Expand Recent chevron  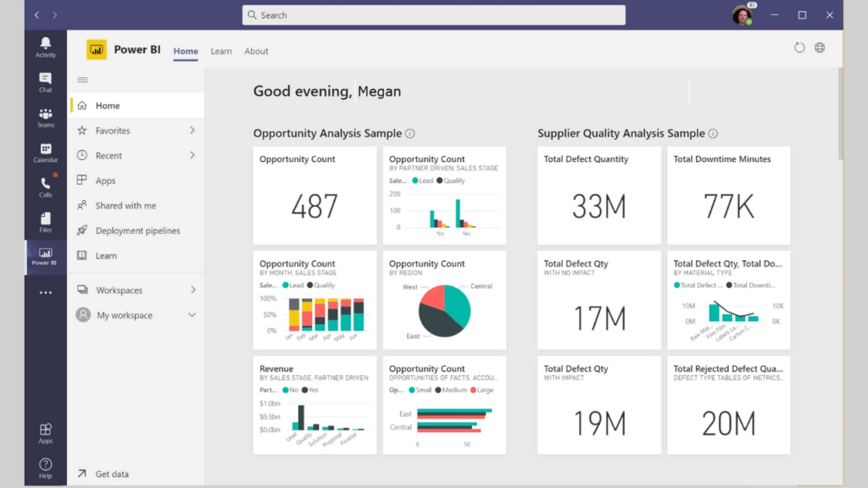tap(192, 156)
